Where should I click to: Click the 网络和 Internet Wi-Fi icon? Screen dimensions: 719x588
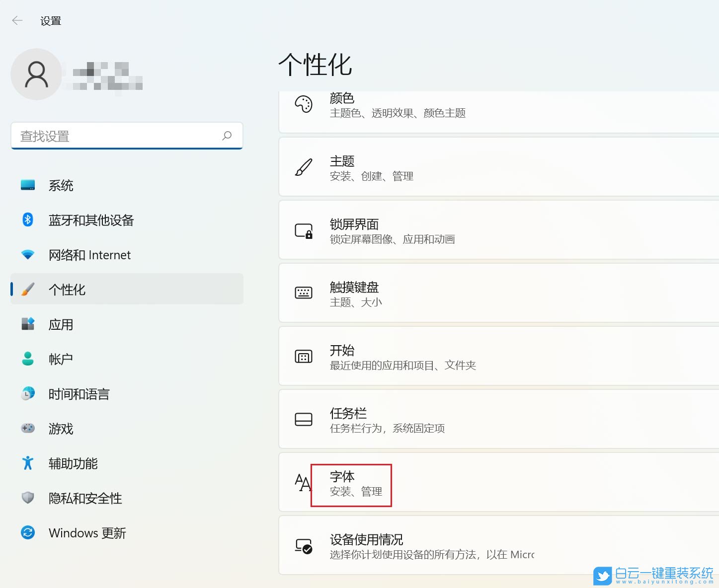tap(28, 254)
